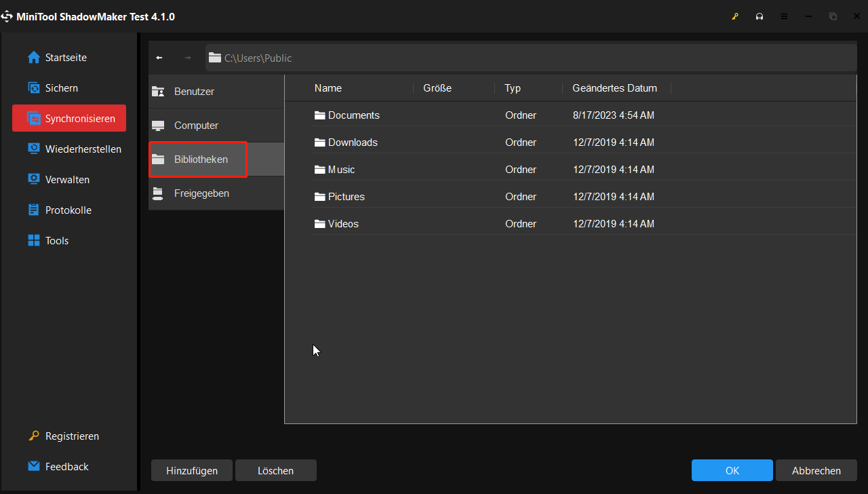Go to the Sichern section
This screenshot has width=868, height=494.
point(62,88)
